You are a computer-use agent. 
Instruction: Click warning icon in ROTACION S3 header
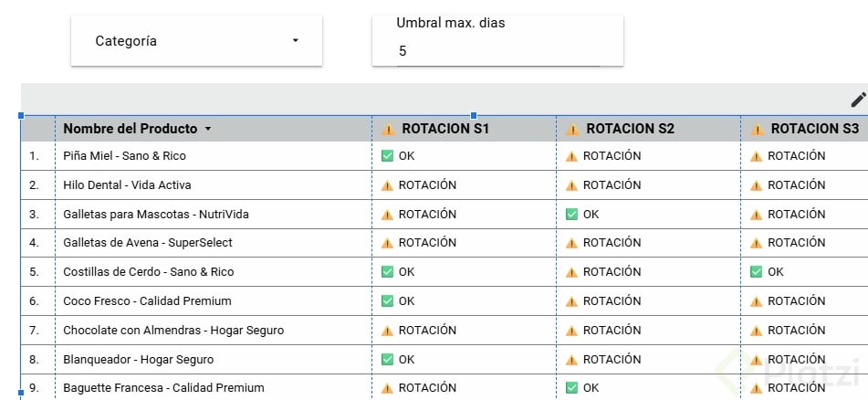pos(757,130)
